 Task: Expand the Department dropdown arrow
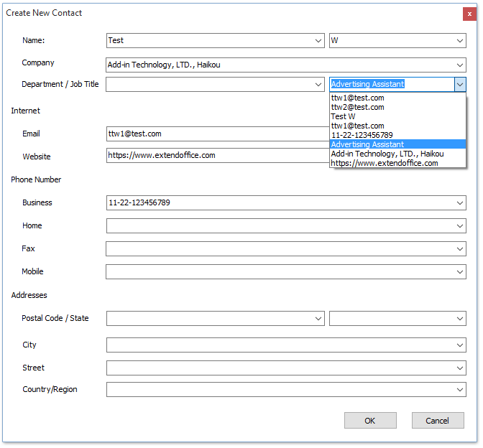tap(318, 85)
